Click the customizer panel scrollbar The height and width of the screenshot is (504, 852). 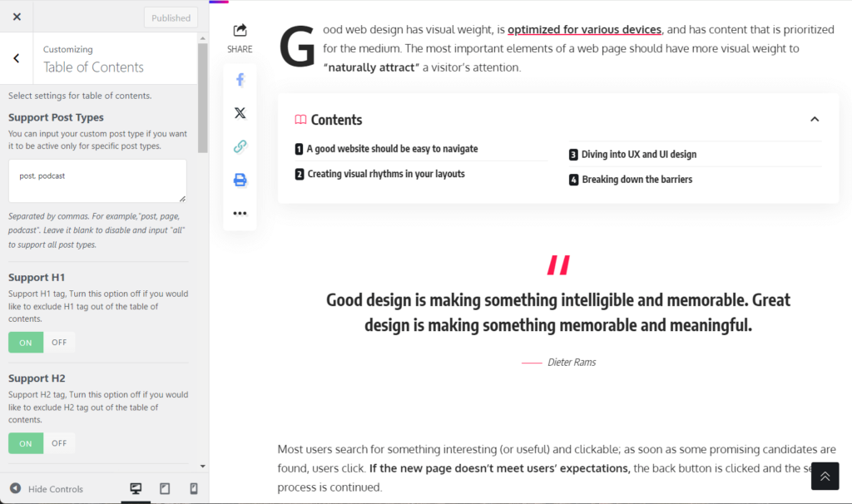point(203,98)
